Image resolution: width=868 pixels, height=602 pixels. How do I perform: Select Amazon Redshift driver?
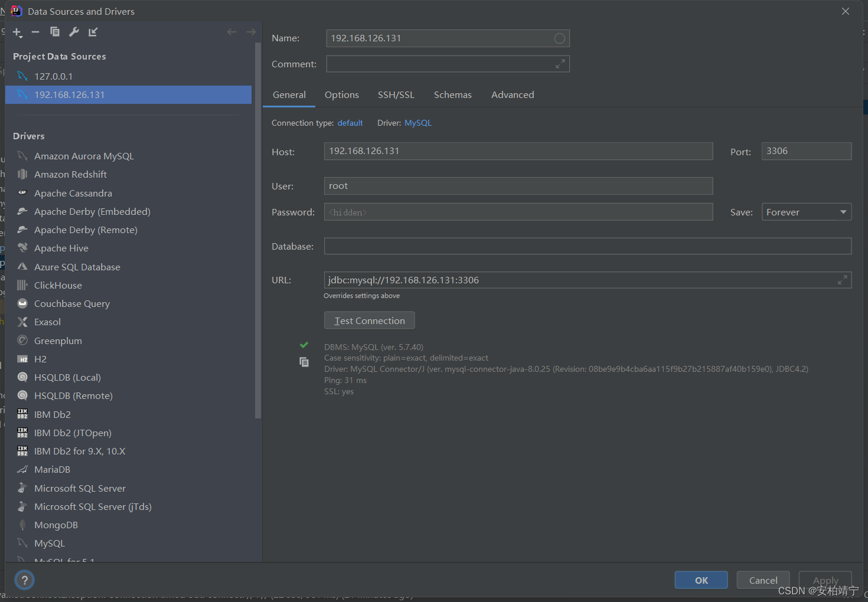tap(129, 174)
